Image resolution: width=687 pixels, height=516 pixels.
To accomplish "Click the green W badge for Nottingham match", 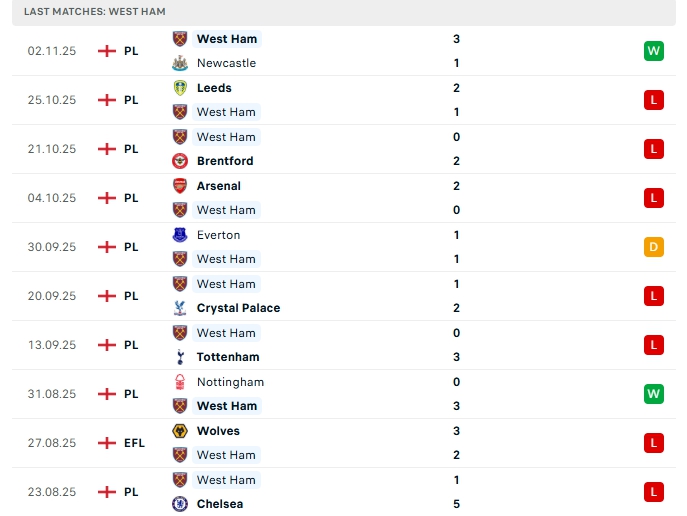I will point(654,393).
